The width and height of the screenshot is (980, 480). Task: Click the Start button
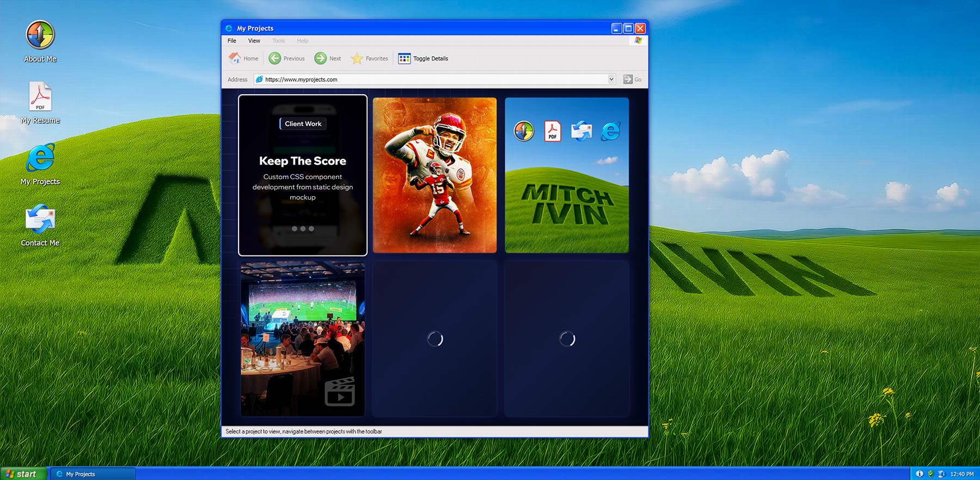[x=23, y=474]
